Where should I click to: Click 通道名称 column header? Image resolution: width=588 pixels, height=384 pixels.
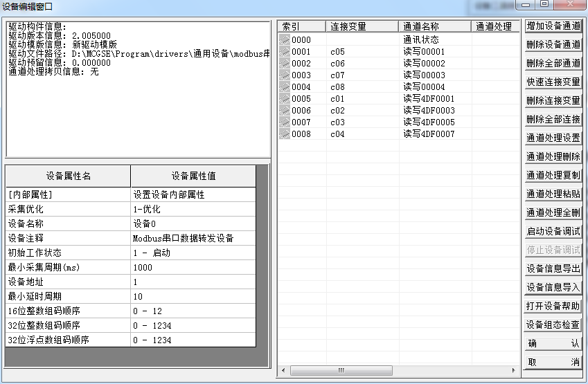pos(435,26)
